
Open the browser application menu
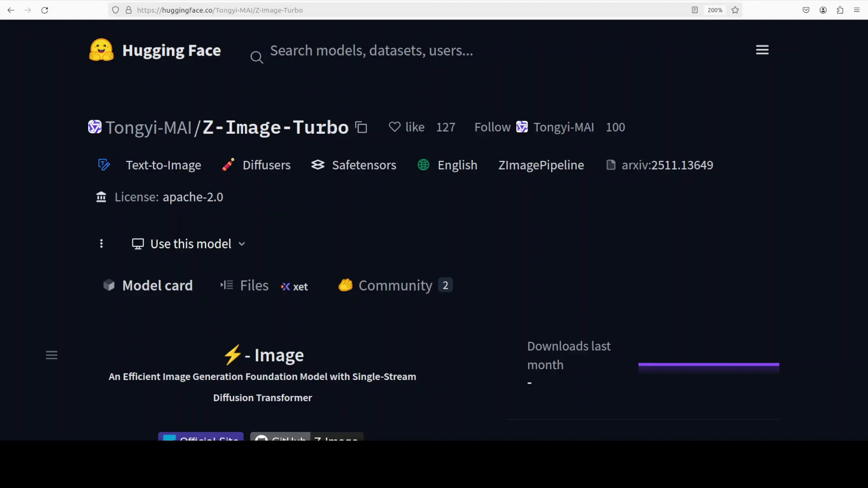[857, 10]
